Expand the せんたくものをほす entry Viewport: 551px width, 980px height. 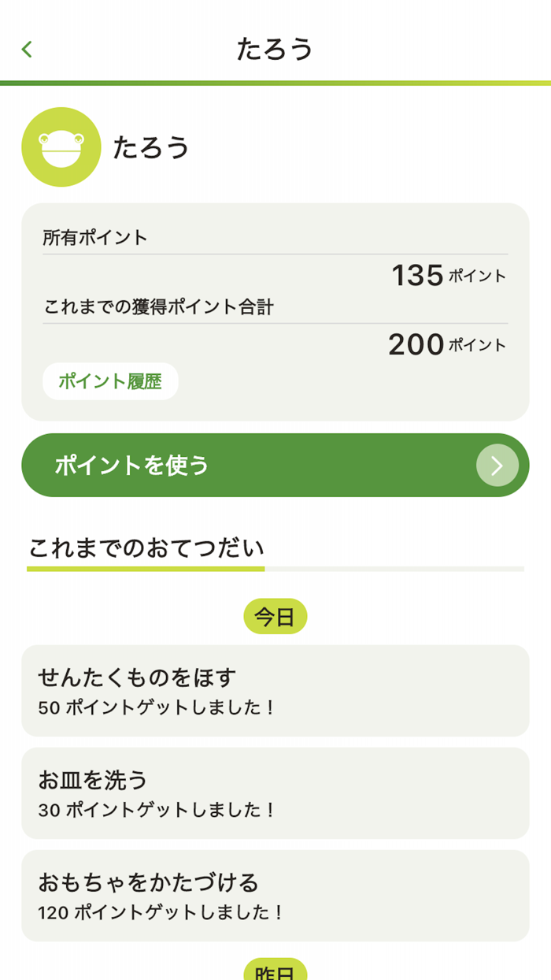[275, 690]
